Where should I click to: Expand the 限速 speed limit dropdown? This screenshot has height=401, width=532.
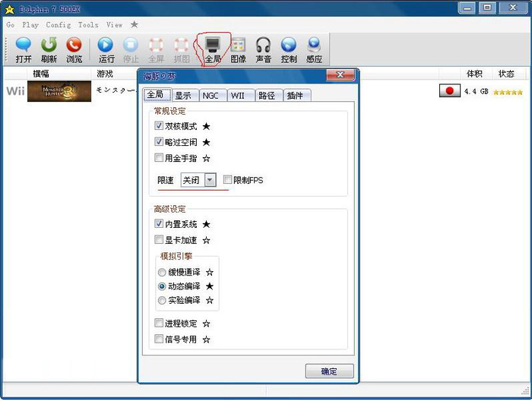[210, 180]
